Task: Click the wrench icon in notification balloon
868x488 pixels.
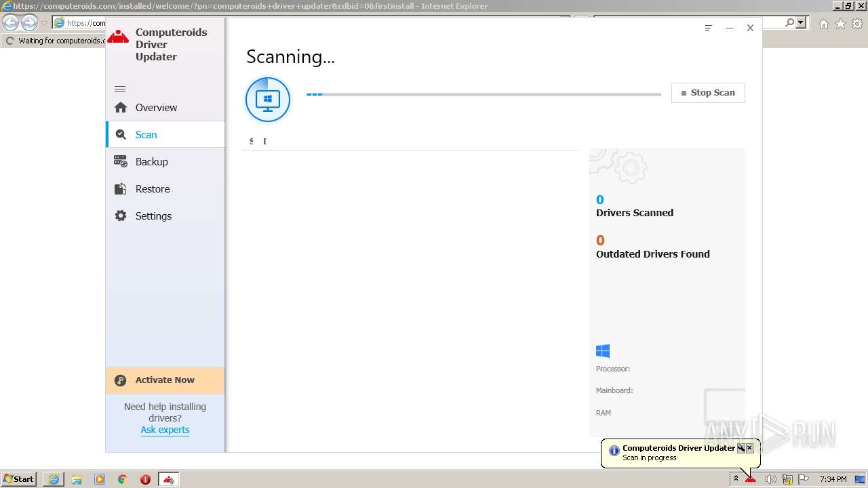Action: click(x=741, y=448)
